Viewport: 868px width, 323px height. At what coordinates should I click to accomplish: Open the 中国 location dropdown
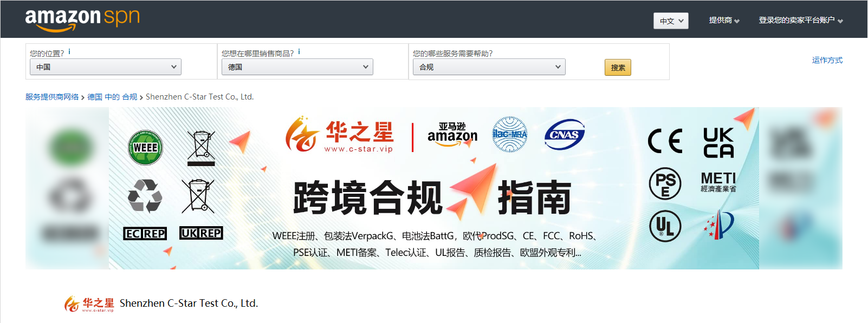pos(106,67)
